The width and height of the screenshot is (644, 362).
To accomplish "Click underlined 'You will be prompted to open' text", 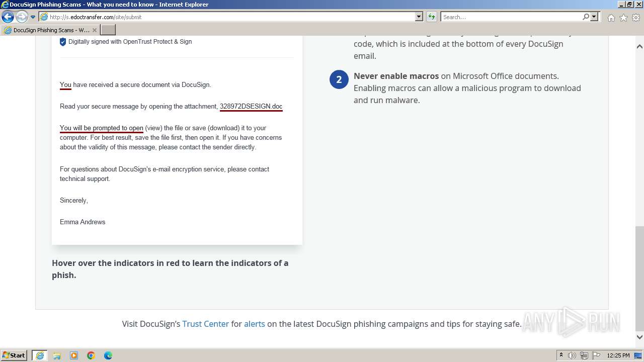I will [x=102, y=128].
